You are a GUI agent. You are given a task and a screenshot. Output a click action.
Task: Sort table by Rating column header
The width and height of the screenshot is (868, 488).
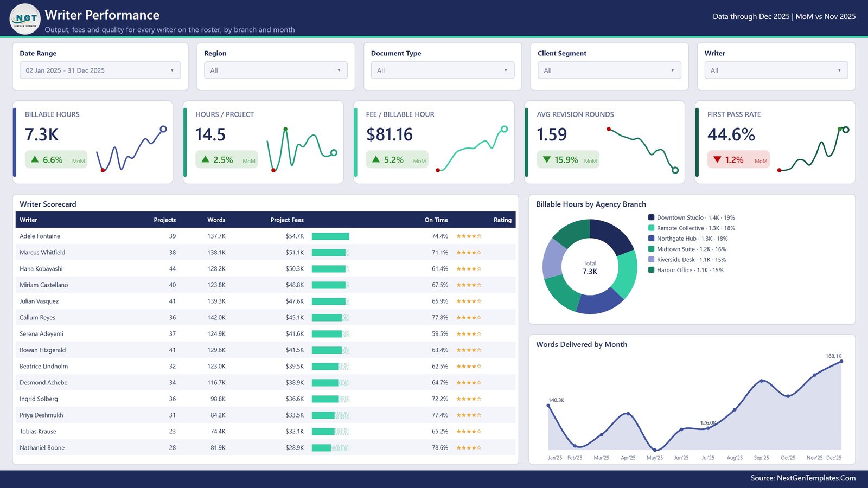pyautogui.click(x=502, y=220)
